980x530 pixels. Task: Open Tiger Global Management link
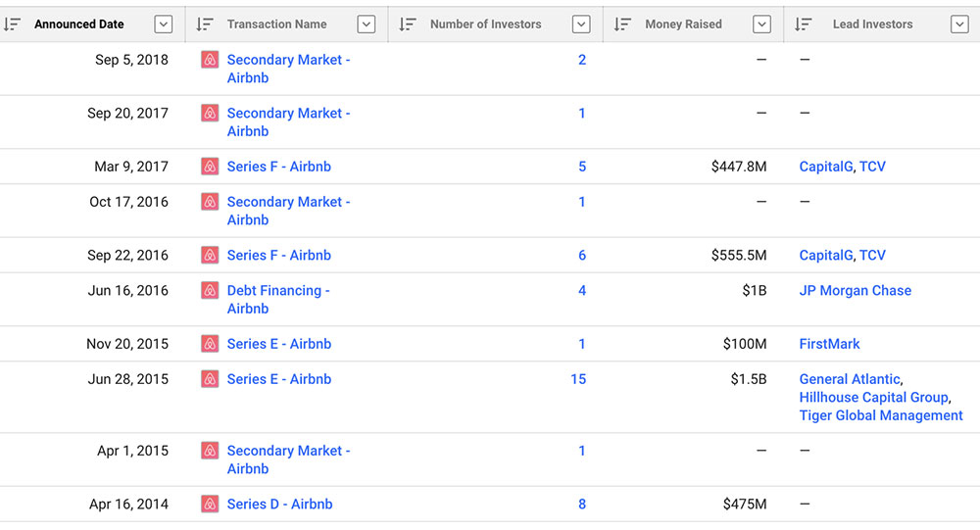pyautogui.click(x=880, y=415)
